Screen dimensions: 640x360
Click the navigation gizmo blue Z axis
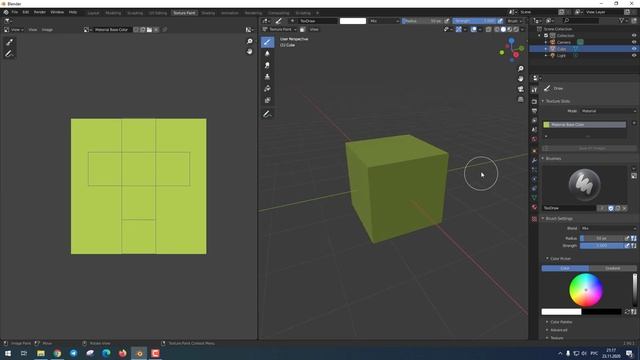pyautogui.click(x=511, y=41)
